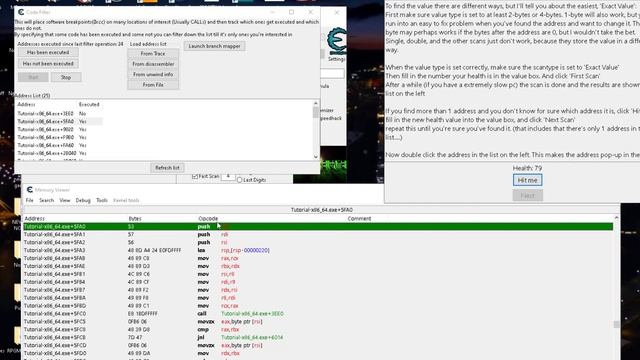
Task: Open the Kernel tools menu
Action: pos(126,200)
